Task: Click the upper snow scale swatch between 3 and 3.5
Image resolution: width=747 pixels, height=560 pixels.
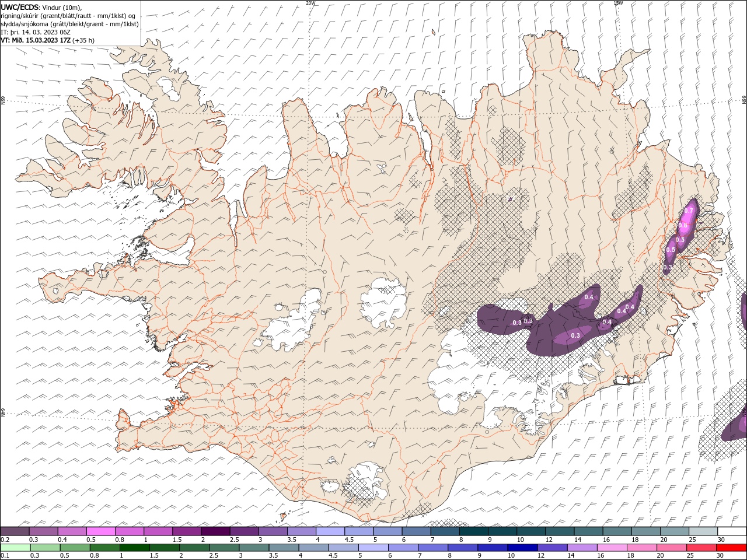Action: click(273, 531)
